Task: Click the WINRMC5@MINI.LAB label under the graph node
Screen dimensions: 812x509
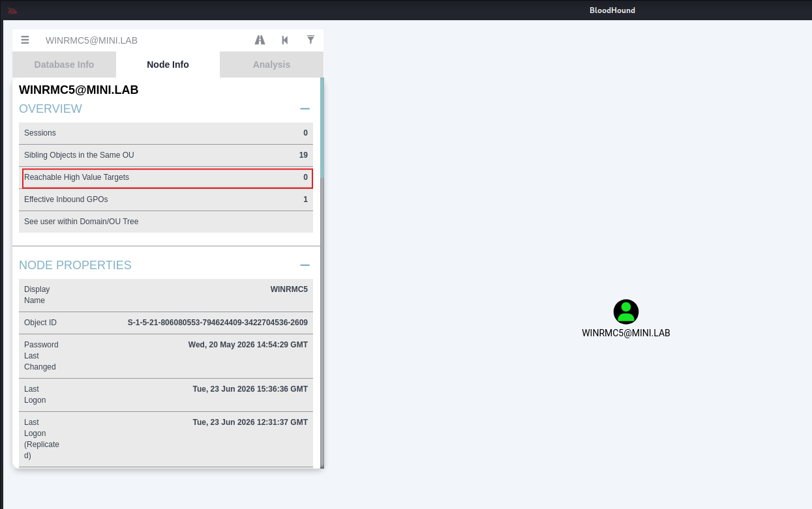Action: pos(626,333)
